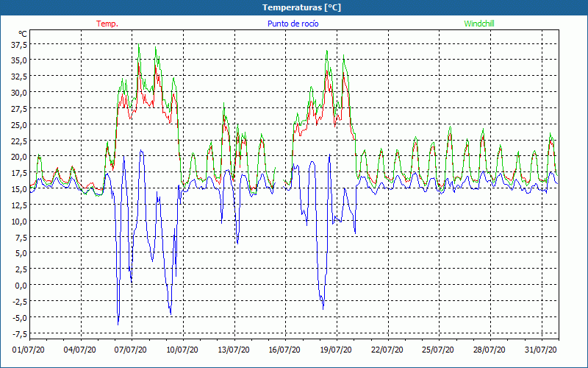This screenshot has width=588, height=368.
Task: Click the 17,5 y-axis value
Action: [19, 173]
